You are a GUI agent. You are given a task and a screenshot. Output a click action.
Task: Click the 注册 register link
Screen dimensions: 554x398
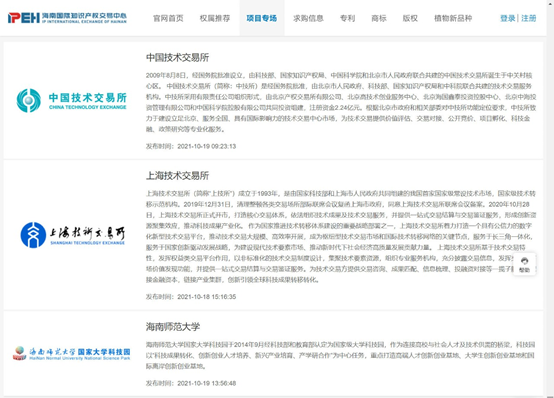coord(529,18)
